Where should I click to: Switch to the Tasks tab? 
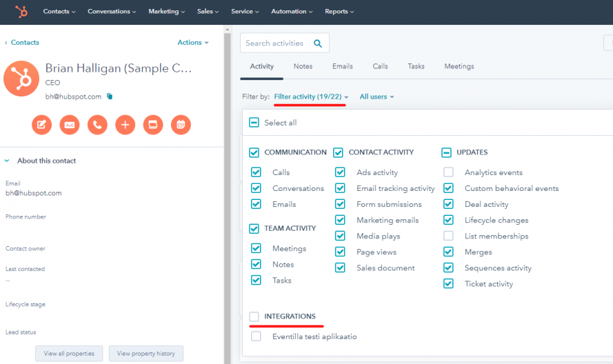tap(416, 66)
